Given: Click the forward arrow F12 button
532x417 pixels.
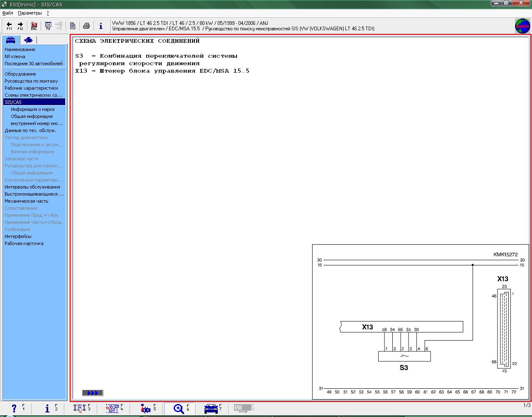Looking at the screenshot, I should [20, 26].
